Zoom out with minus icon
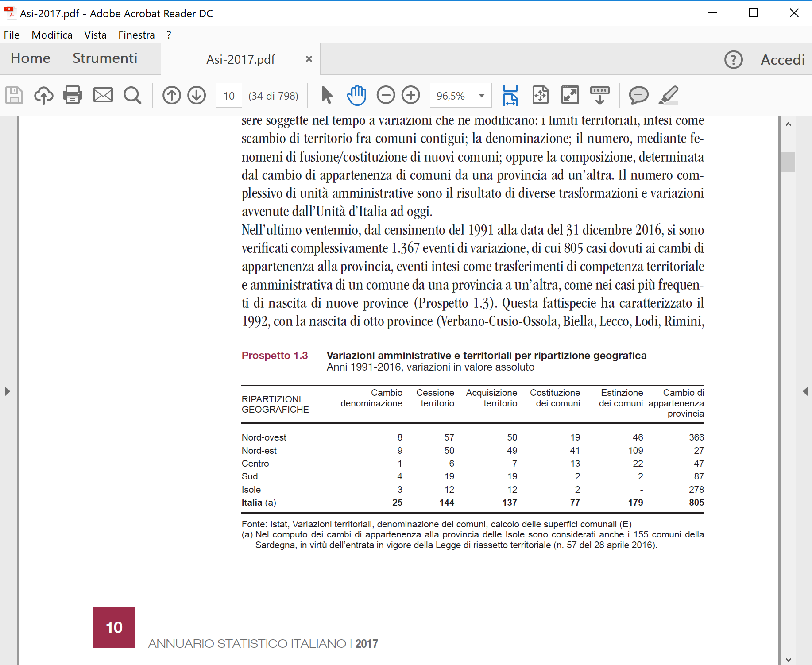This screenshot has height=665, width=812. pos(386,95)
